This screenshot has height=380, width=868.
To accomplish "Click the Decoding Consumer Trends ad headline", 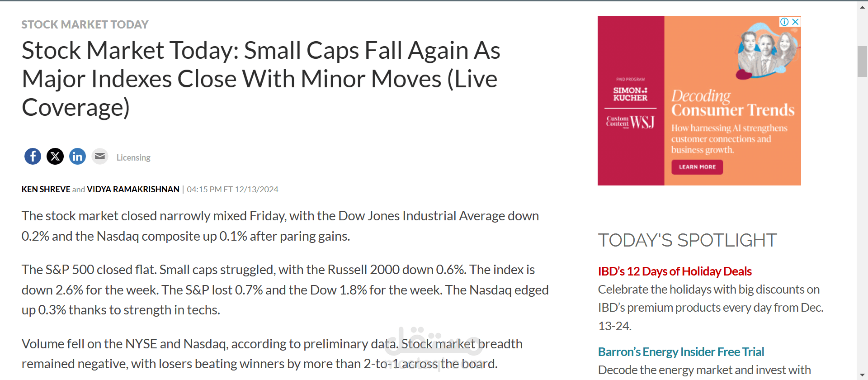I will click(732, 103).
